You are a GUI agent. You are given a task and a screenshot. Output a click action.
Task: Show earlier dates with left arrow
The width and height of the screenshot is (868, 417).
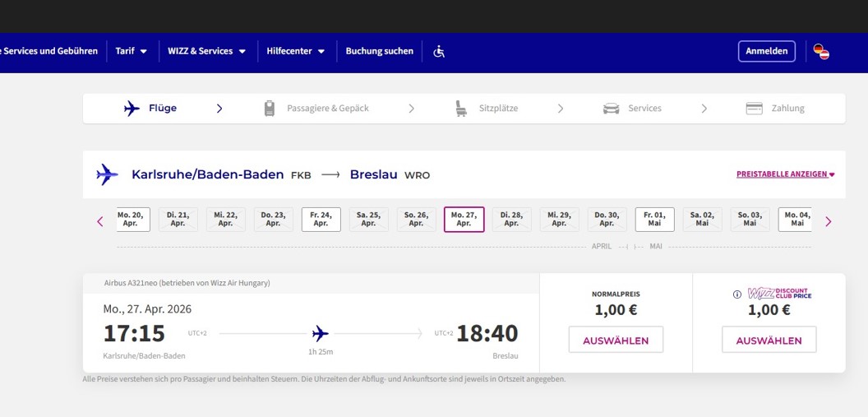[100, 221]
